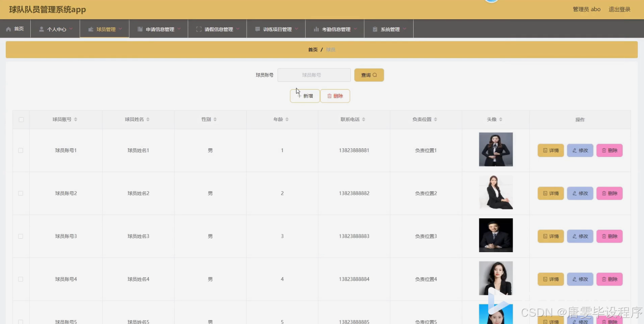Click the 球员姓名2 cell

click(138, 193)
